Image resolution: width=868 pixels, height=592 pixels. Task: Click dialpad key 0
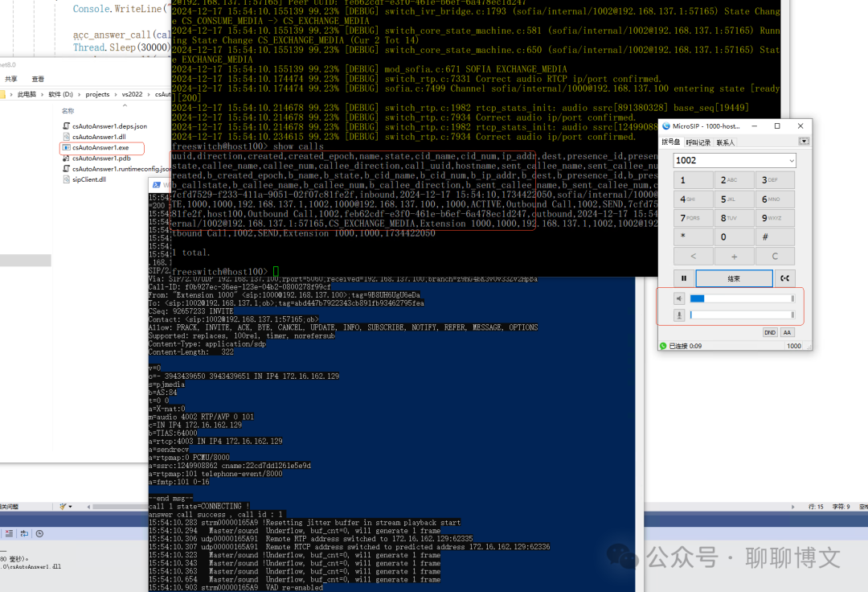click(734, 237)
